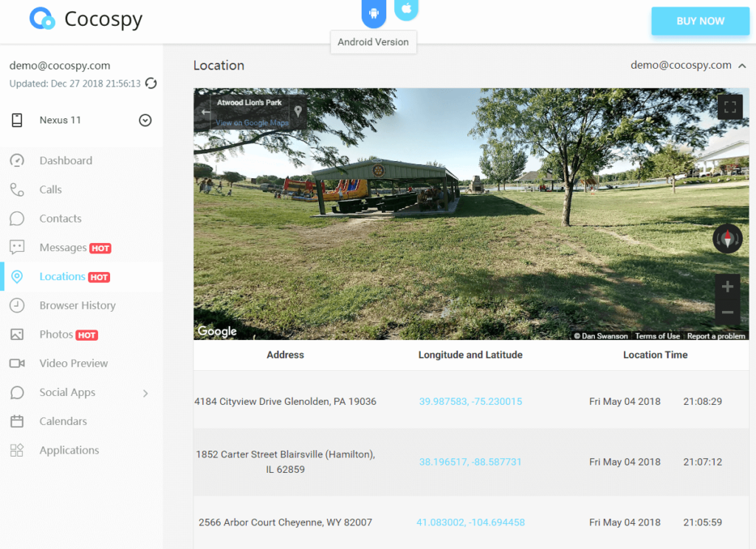This screenshot has width=756, height=549.
Task: Select the Android version icon
Action: coord(374,13)
